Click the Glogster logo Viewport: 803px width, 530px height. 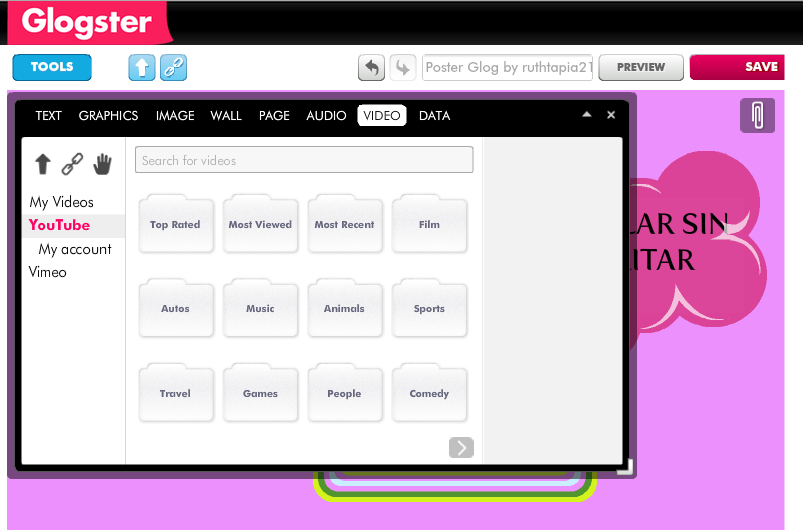(88, 22)
